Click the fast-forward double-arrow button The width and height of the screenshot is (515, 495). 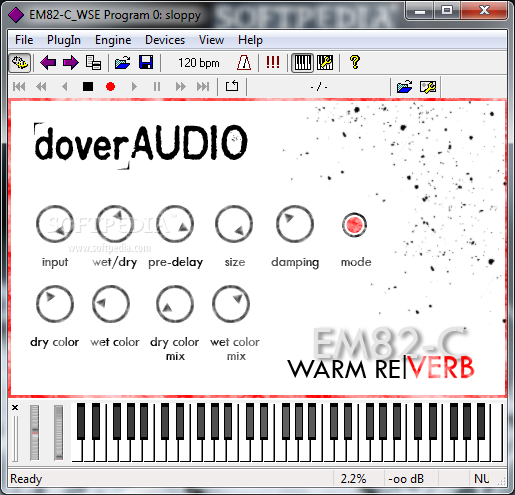click(180, 87)
